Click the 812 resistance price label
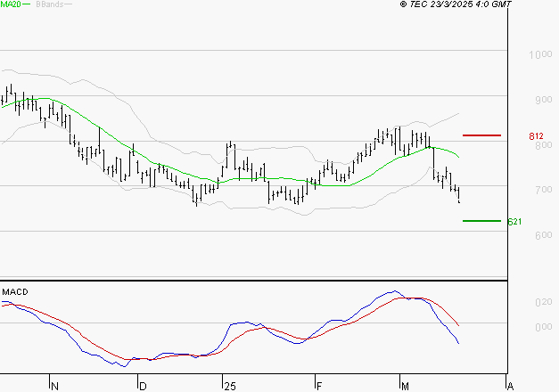Screen dimensions: 559x392 coord(536,136)
